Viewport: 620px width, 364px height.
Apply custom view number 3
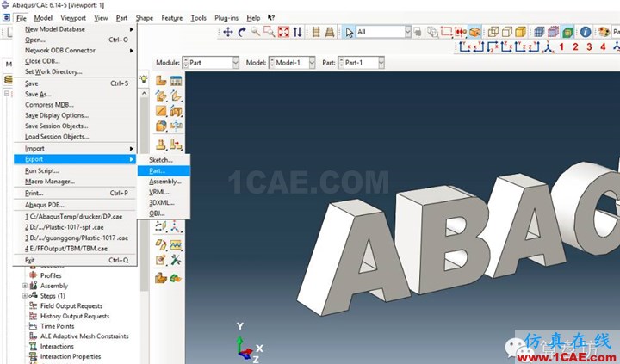589,47
